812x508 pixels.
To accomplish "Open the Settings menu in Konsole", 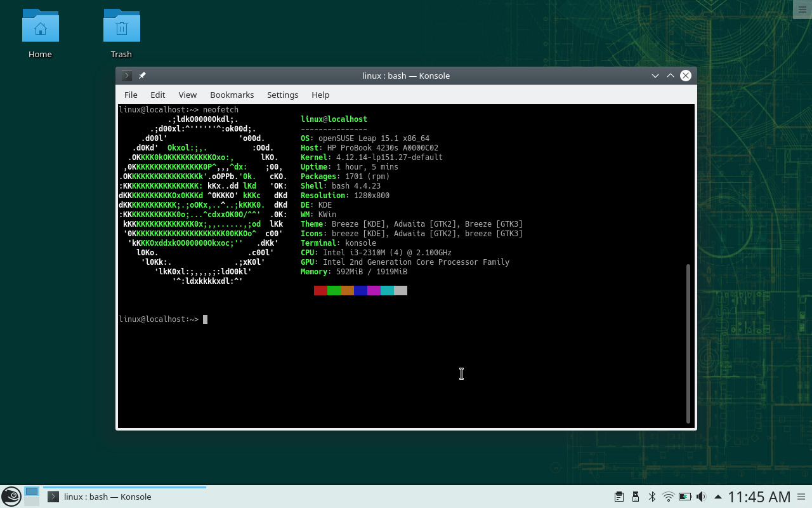I will [282, 95].
